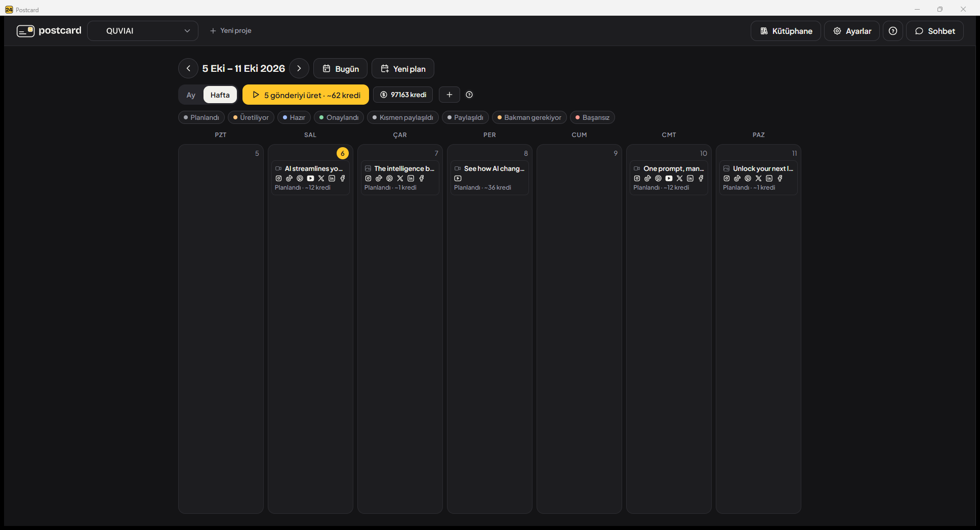Click the plus icon beside credit balance

(450, 95)
